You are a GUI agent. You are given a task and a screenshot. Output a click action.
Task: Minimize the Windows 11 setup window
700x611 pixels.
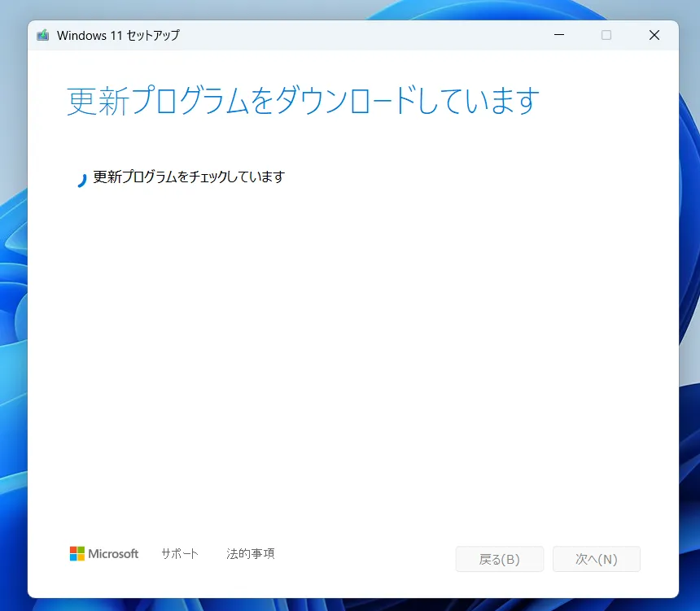click(559, 35)
